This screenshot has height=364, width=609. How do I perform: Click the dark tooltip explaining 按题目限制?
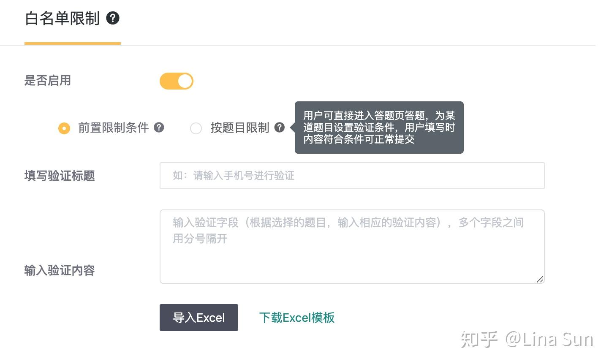pos(379,128)
